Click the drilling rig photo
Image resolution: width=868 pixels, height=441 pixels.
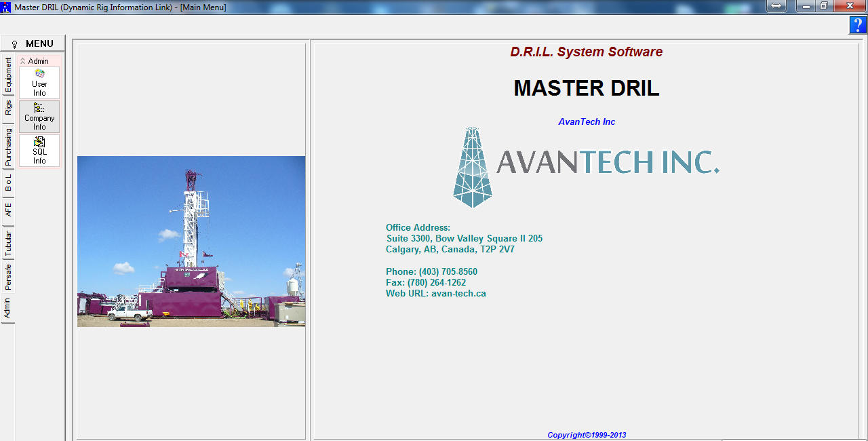191,242
